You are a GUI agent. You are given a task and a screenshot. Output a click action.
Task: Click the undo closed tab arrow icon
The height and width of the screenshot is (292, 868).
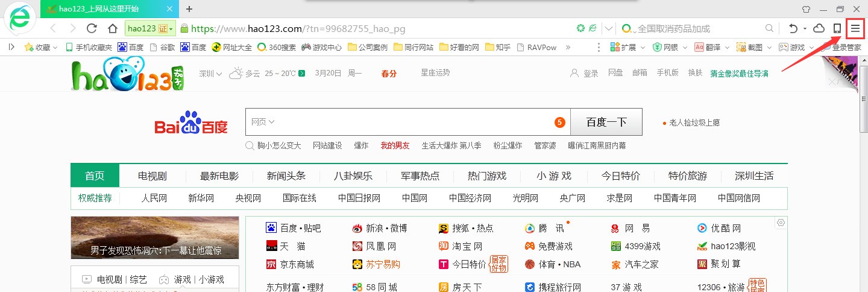(x=793, y=28)
